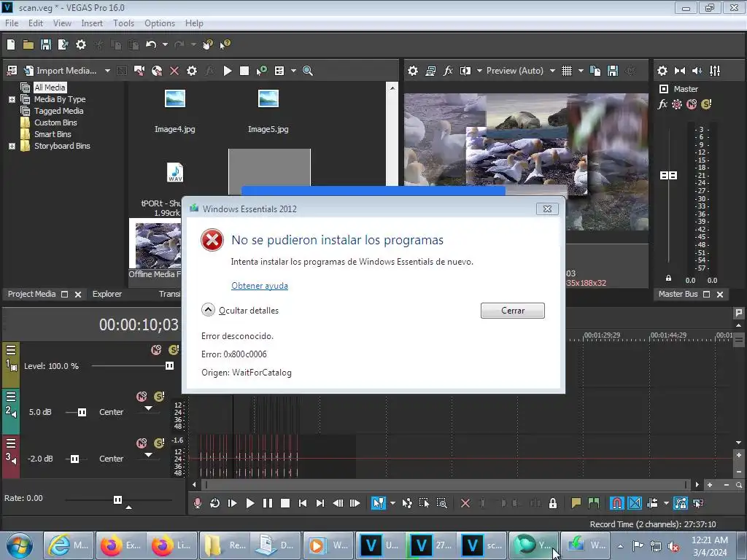The height and width of the screenshot is (560, 747).
Task: Mute the Master bus
Action: pos(692,104)
